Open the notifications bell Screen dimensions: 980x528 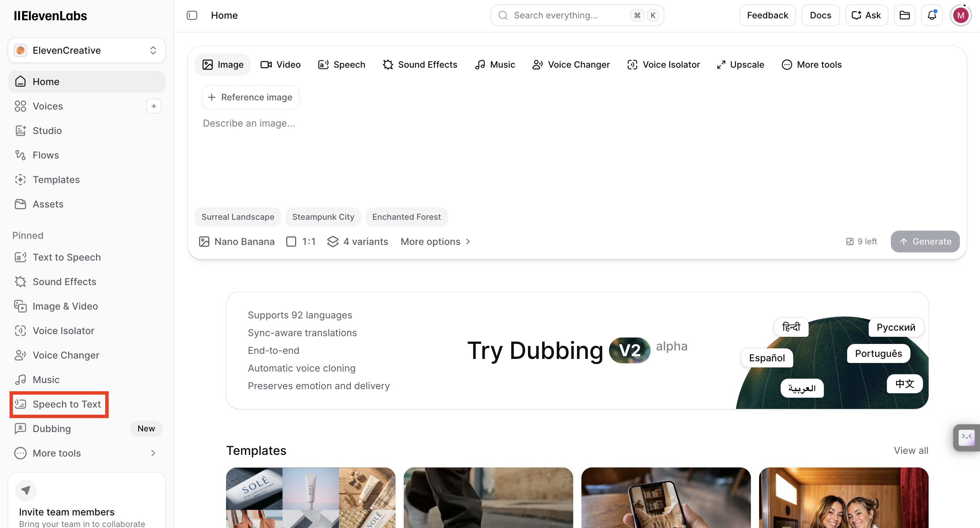pos(932,15)
